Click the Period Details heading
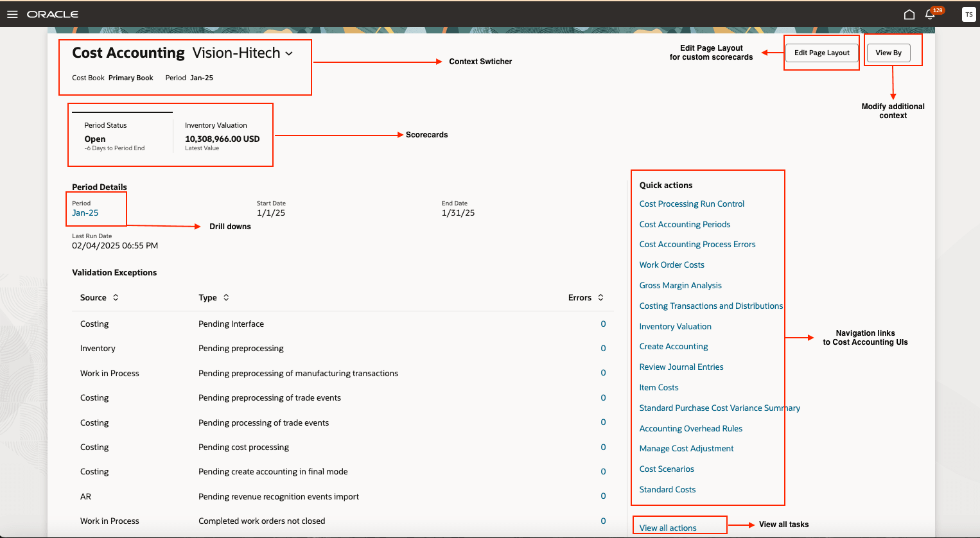980x538 pixels. (x=100, y=187)
